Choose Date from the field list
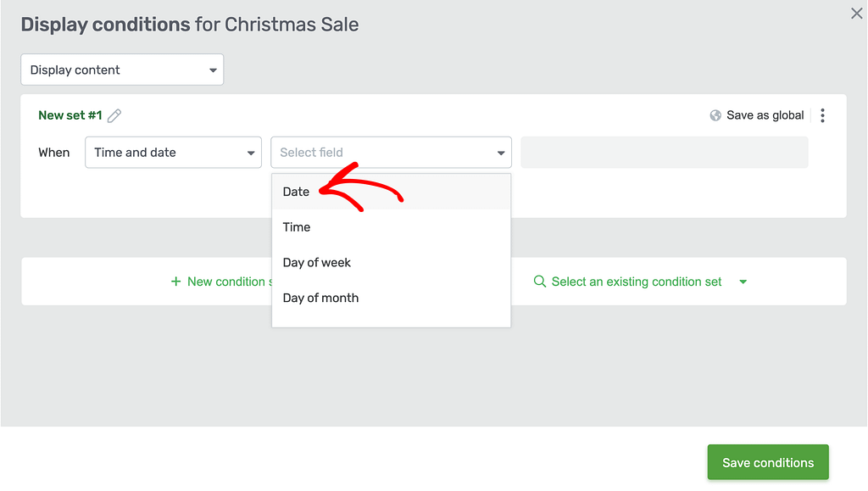 (x=391, y=192)
